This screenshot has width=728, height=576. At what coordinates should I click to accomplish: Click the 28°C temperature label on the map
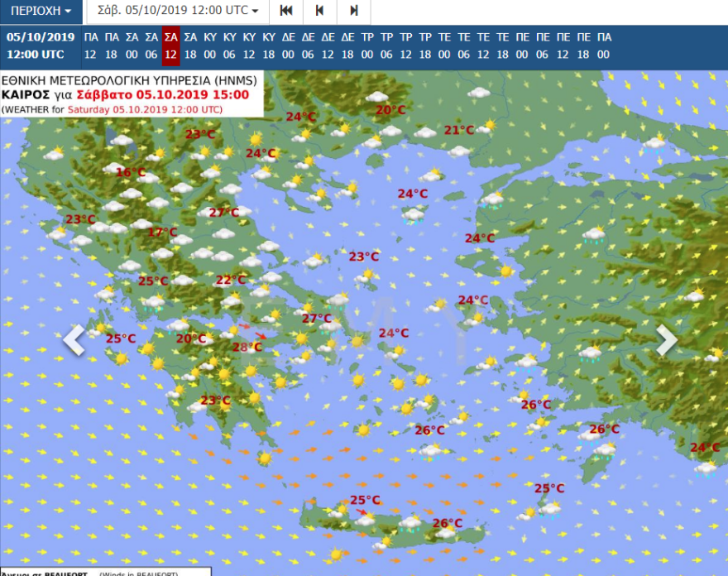pyautogui.click(x=247, y=347)
